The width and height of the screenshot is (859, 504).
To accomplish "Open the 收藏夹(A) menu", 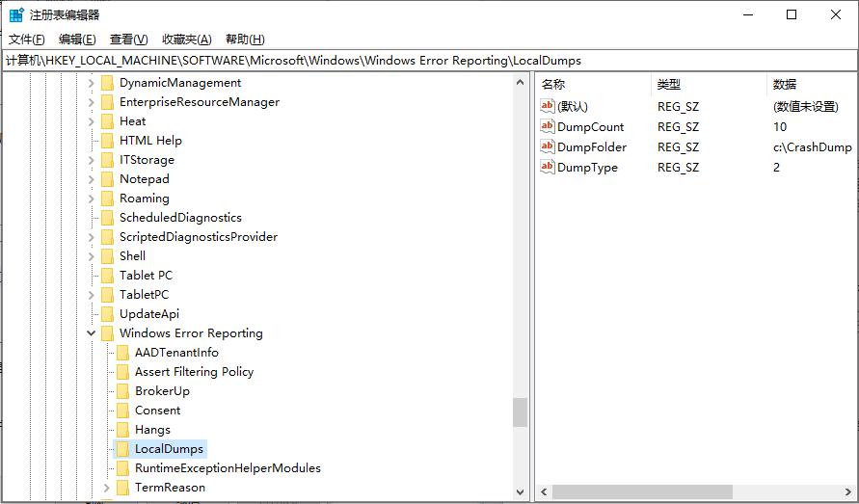I will [x=187, y=40].
